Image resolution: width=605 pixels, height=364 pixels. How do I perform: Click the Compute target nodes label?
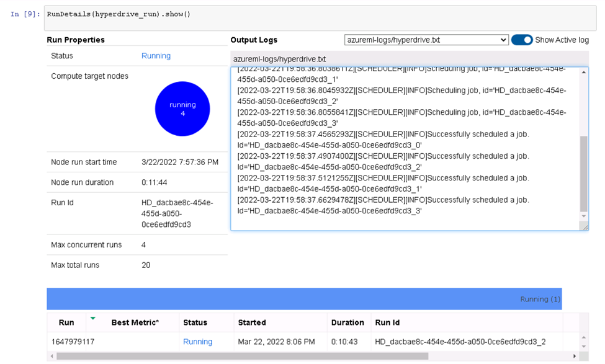pyautogui.click(x=89, y=76)
